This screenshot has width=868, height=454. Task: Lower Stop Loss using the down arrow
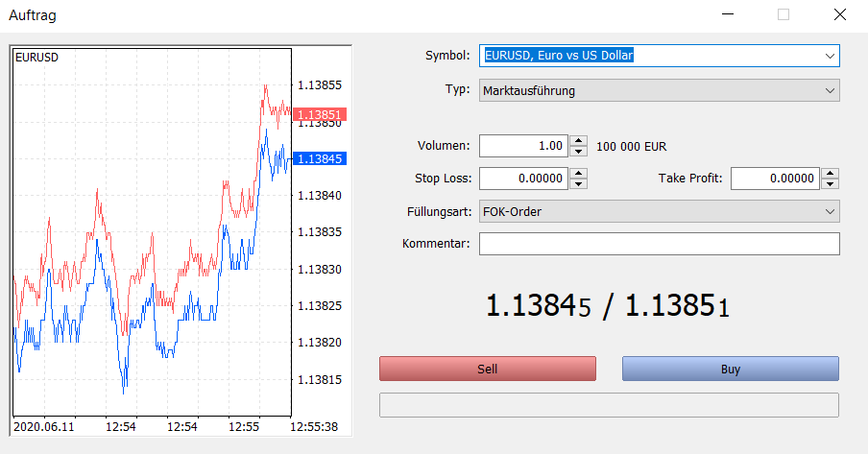pos(578,184)
